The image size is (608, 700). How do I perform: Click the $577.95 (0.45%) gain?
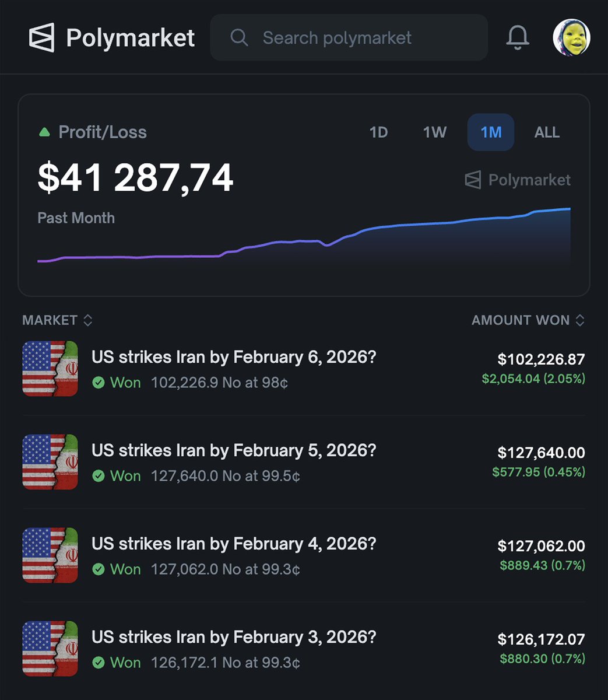(x=539, y=472)
